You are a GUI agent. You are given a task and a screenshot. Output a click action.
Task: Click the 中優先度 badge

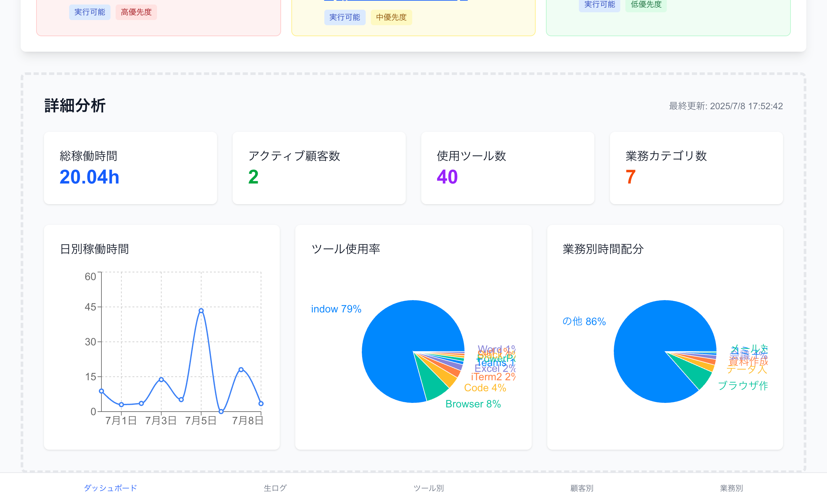391,17
